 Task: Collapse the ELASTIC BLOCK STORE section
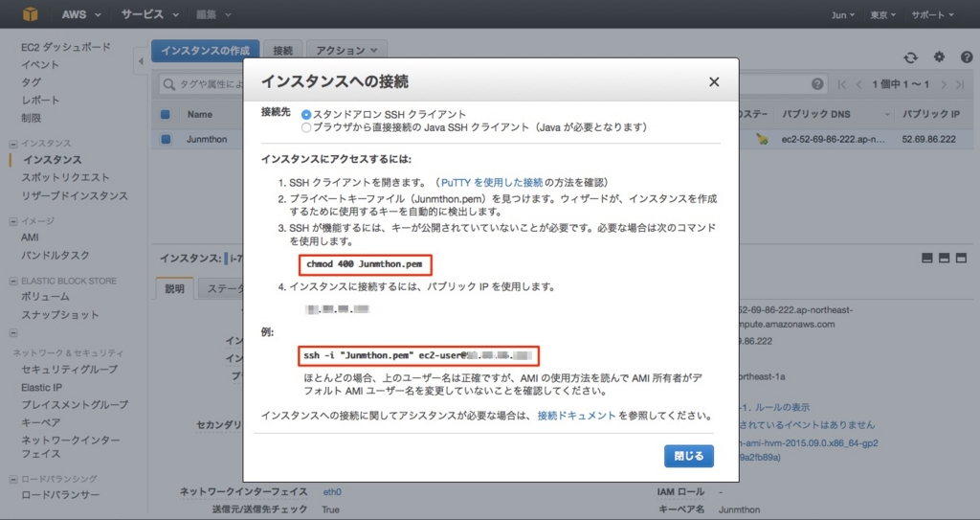(x=13, y=281)
